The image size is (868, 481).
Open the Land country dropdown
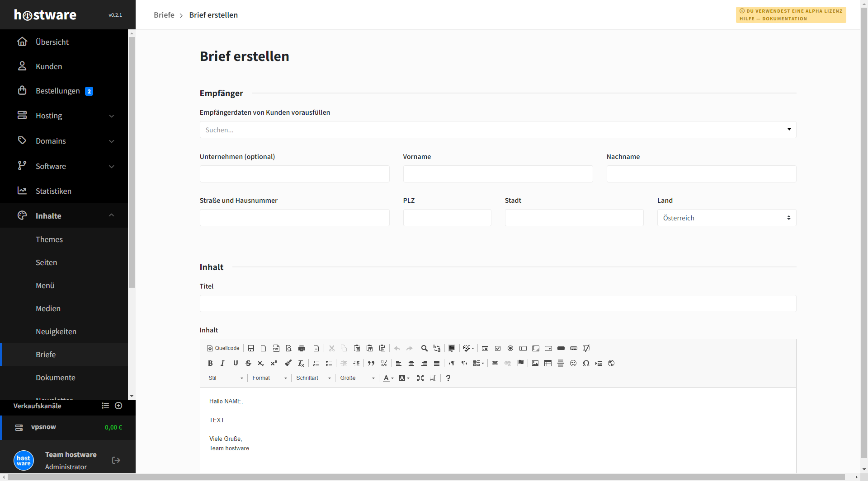(726, 218)
